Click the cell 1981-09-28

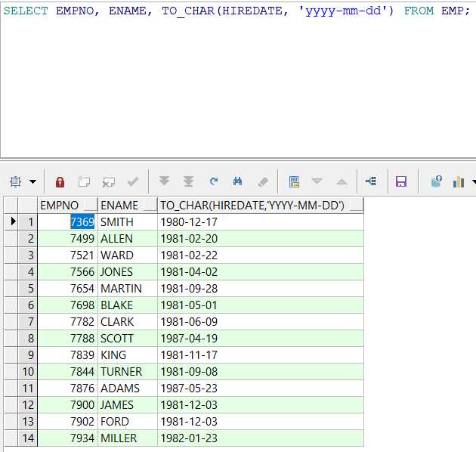pyautogui.click(x=261, y=289)
